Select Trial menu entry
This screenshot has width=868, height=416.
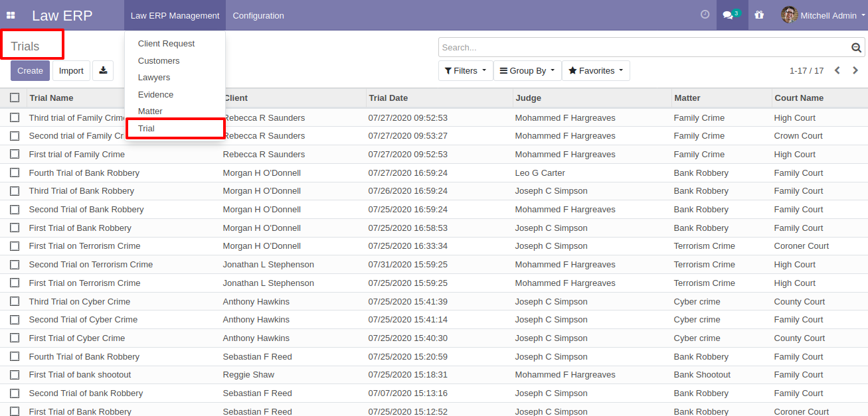(175, 129)
